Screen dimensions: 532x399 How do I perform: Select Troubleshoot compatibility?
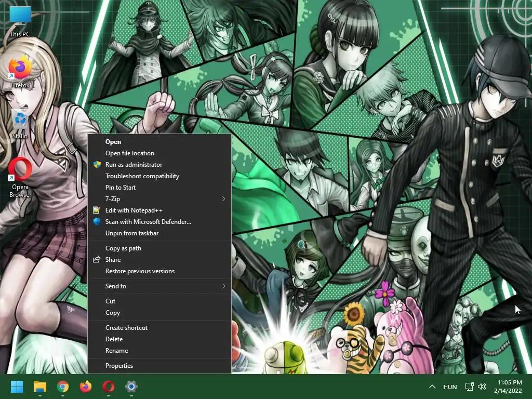[x=159, y=176]
